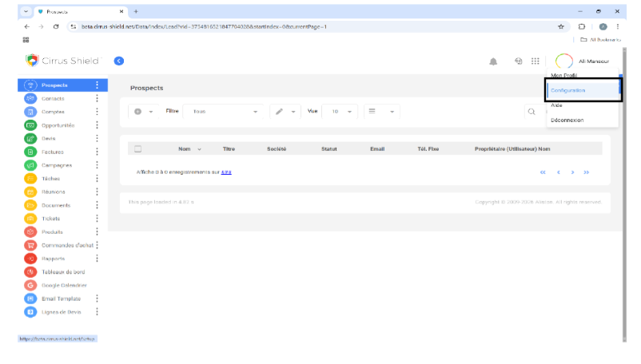641x364 pixels.
Task: Click the Campagnes megaphone icon
Action: 30,165
